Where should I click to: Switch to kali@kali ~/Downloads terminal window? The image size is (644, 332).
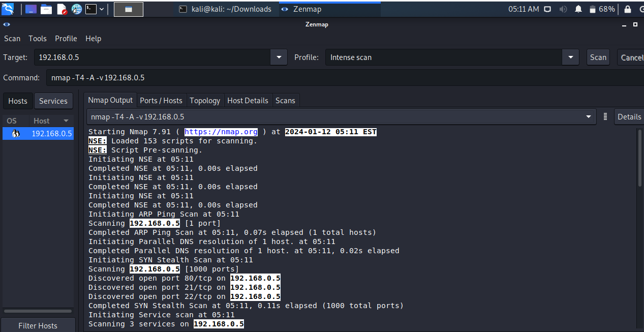226,9
